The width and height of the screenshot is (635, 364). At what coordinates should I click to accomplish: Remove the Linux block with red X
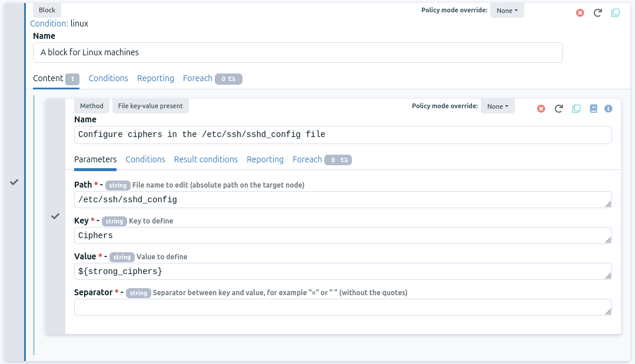coord(580,12)
